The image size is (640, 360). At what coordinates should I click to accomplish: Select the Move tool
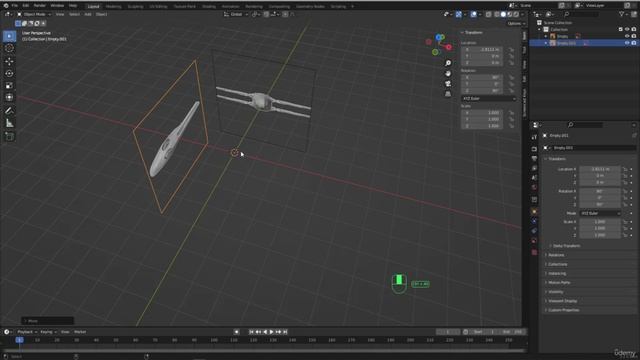(x=9, y=61)
